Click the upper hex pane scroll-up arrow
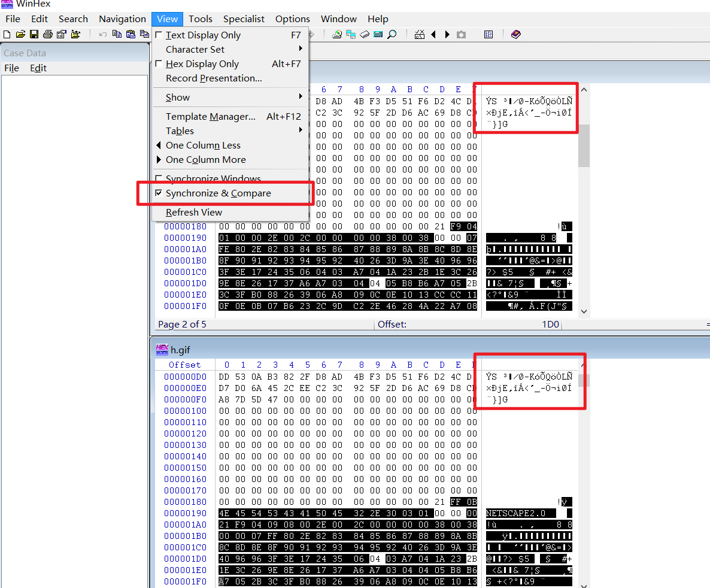710x588 pixels. coord(584,90)
